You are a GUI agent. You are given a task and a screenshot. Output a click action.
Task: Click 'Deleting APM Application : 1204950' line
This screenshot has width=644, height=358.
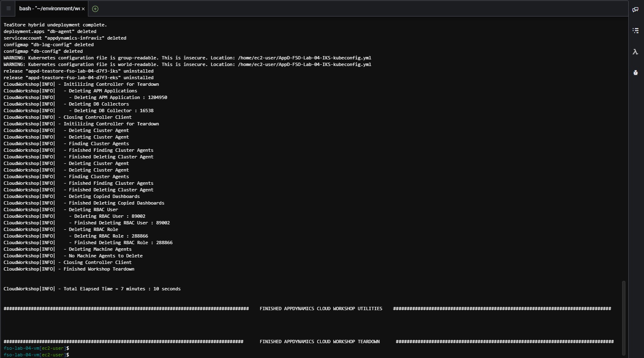point(85,97)
